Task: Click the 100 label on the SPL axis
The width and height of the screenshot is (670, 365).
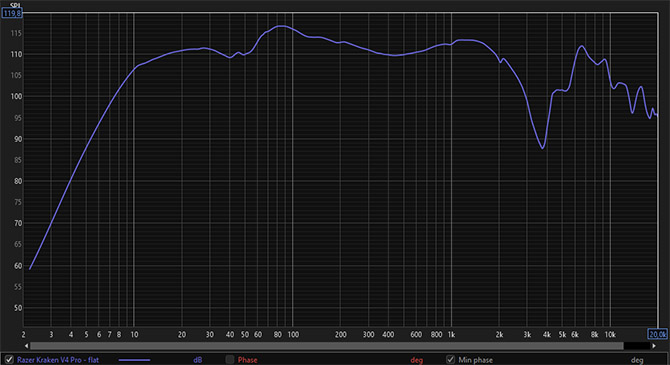Action: (x=16, y=97)
